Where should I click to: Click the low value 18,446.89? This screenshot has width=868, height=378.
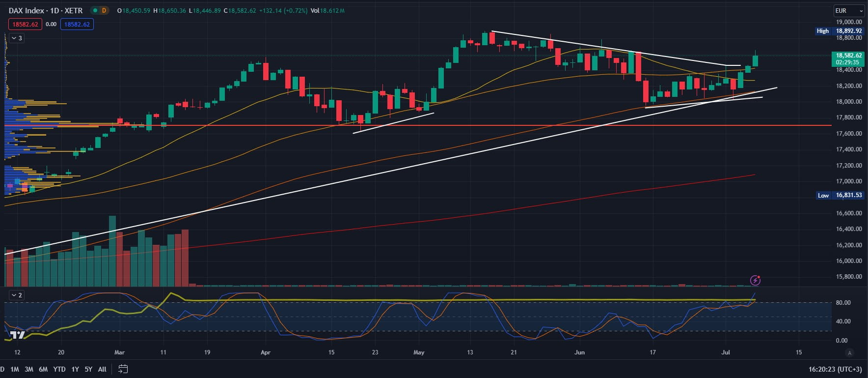pyautogui.click(x=207, y=10)
